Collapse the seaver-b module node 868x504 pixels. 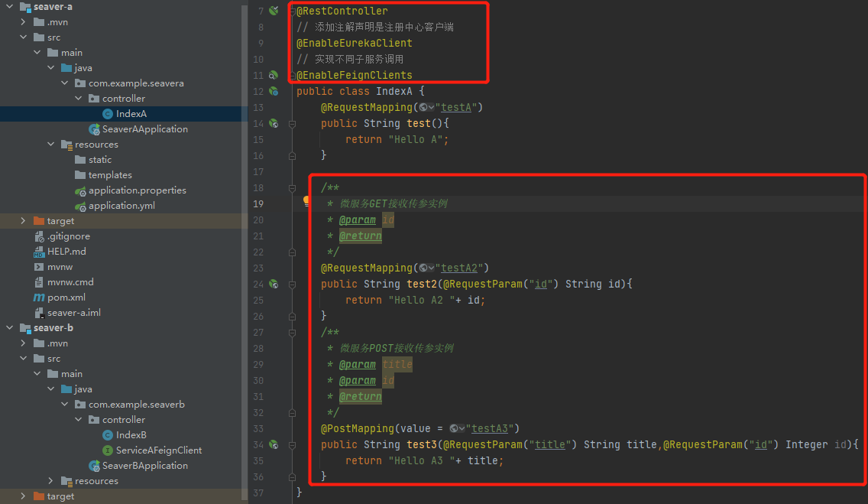(11, 328)
